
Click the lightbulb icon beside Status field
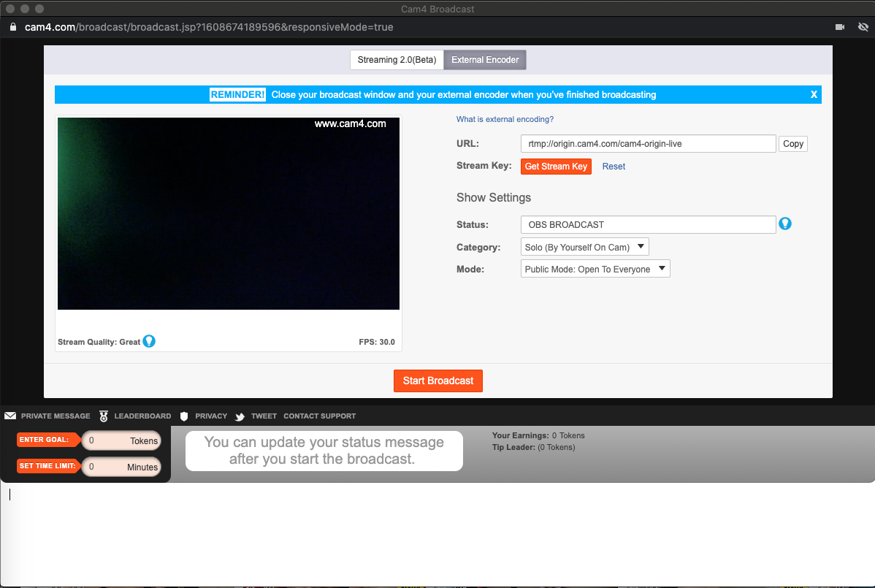click(x=785, y=224)
